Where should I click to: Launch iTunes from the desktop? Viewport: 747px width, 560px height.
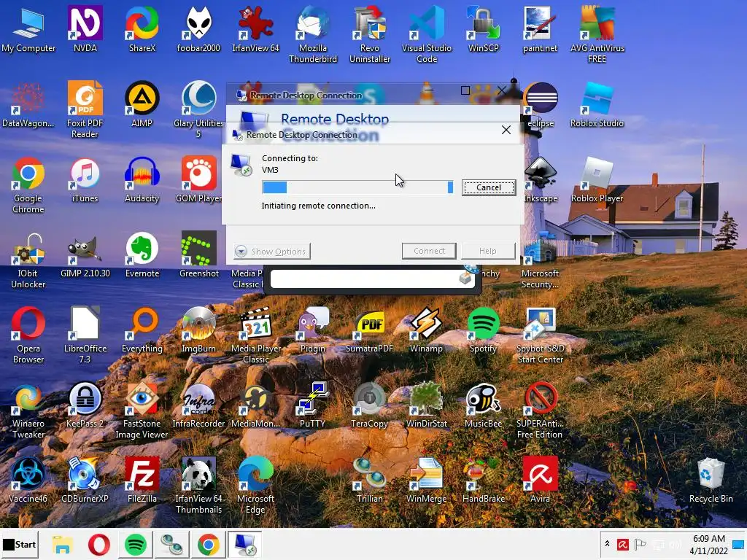(x=85, y=179)
